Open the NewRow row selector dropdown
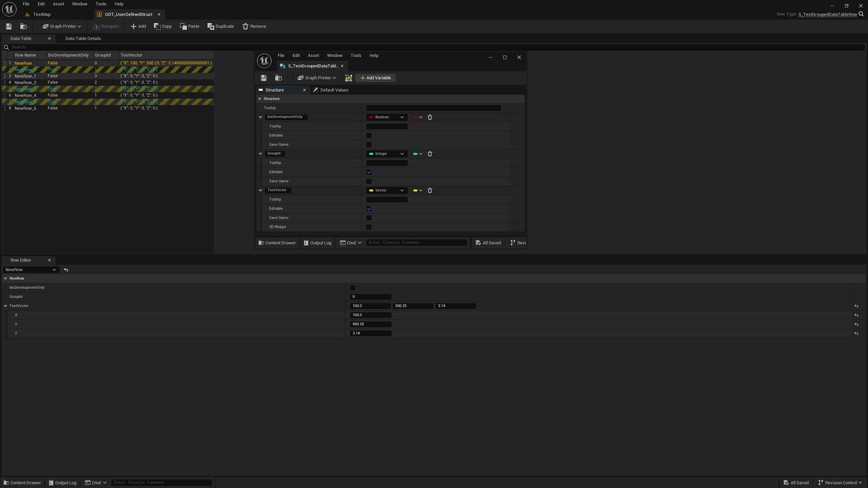The height and width of the screenshot is (488, 868). [x=30, y=270]
